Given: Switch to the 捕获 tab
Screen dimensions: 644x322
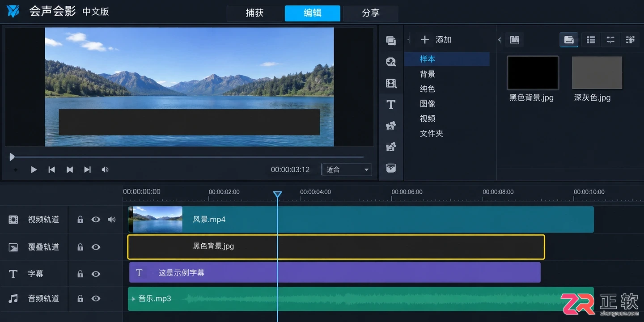Looking at the screenshot, I should click(254, 13).
